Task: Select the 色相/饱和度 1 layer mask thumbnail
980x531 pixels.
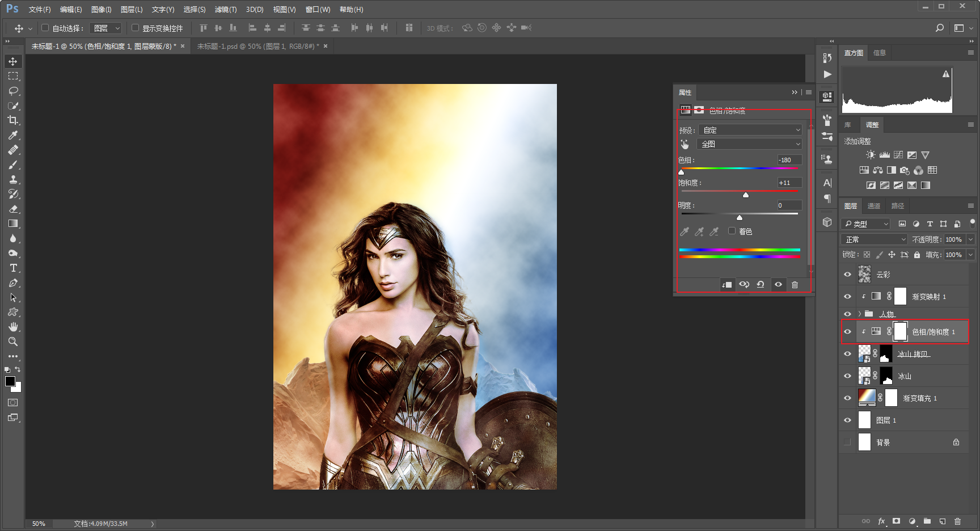Action: pyautogui.click(x=900, y=331)
